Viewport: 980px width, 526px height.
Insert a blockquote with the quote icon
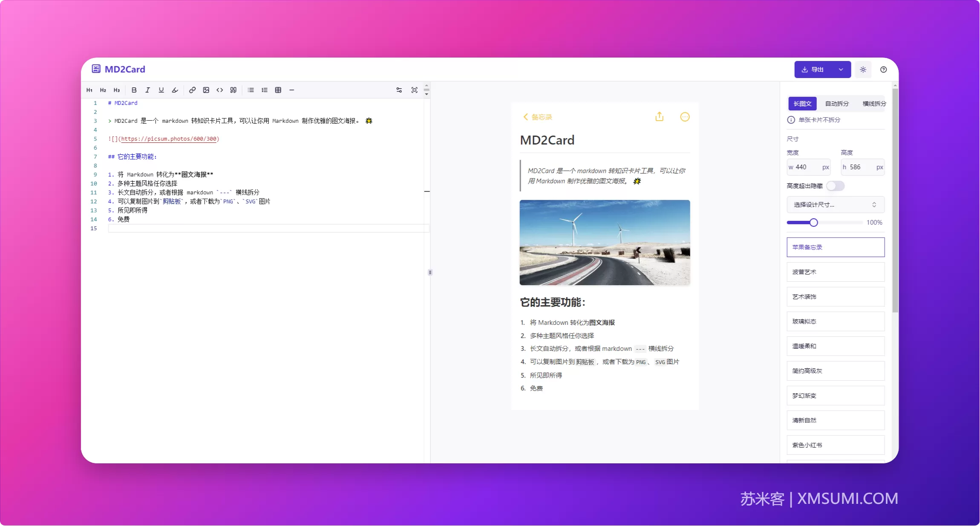[x=233, y=90]
